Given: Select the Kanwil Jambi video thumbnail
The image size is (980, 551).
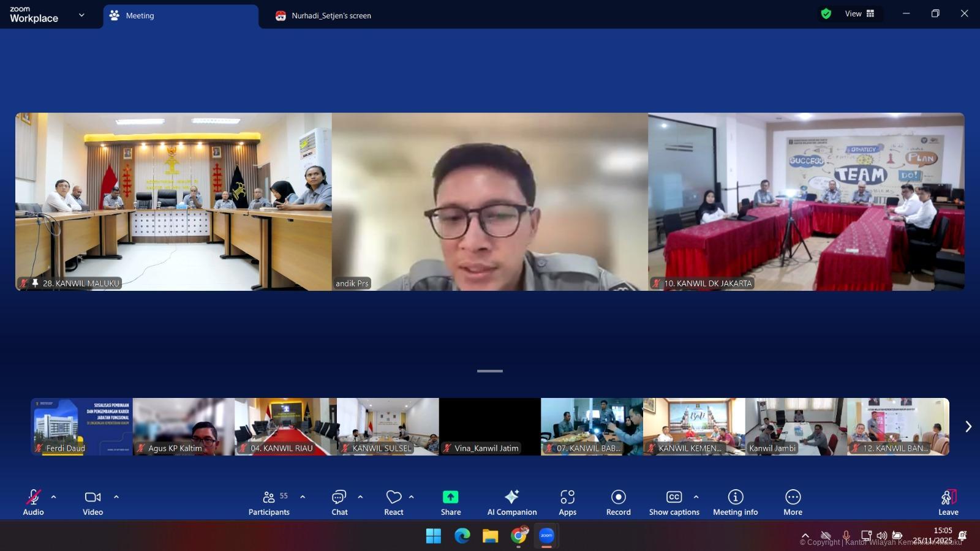Looking at the screenshot, I should pos(796,427).
